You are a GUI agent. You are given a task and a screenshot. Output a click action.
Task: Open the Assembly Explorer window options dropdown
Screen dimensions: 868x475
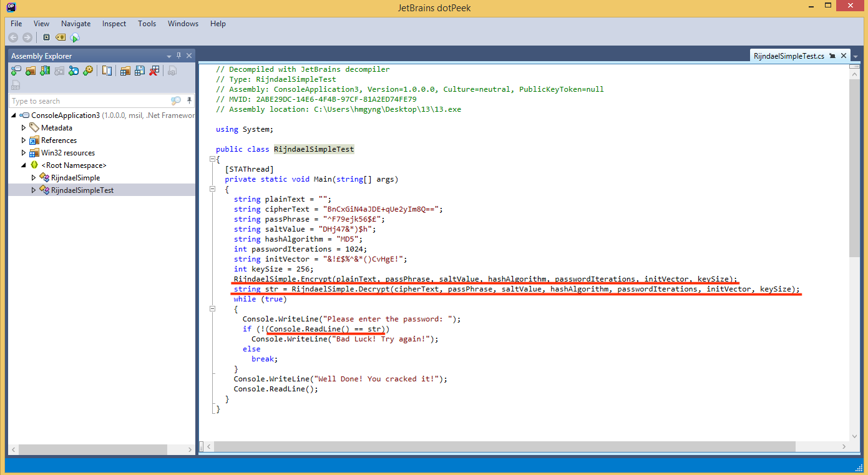click(x=169, y=56)
